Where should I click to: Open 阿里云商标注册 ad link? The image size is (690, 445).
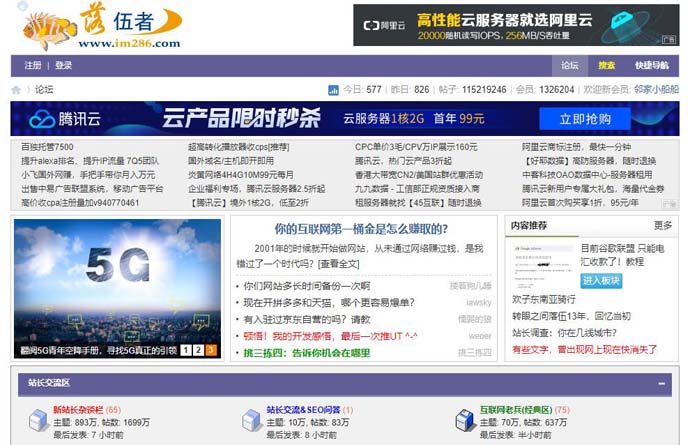click(x=576, y=147)
